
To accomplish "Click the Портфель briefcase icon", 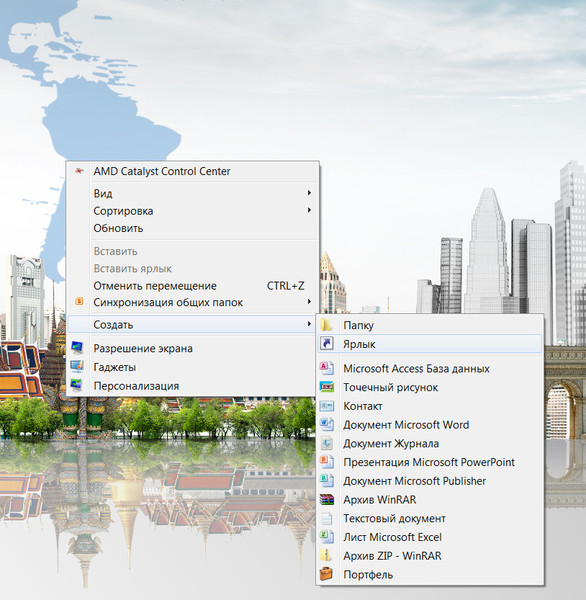I will (x=326, y=574).
